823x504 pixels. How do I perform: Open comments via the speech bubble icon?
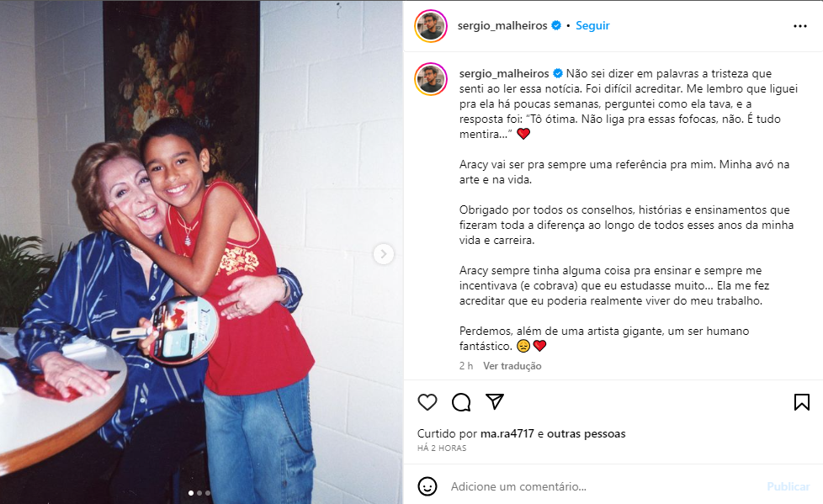click(461, 402)
